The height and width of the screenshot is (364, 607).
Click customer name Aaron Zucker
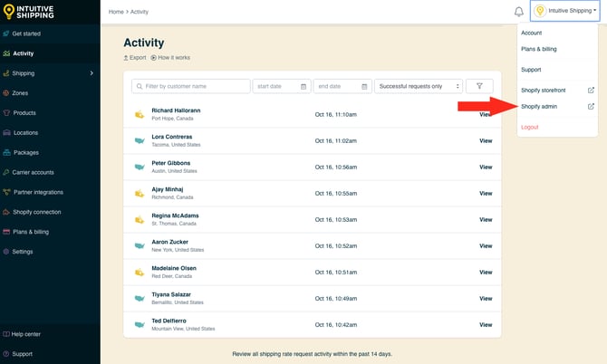coord(170,242)
